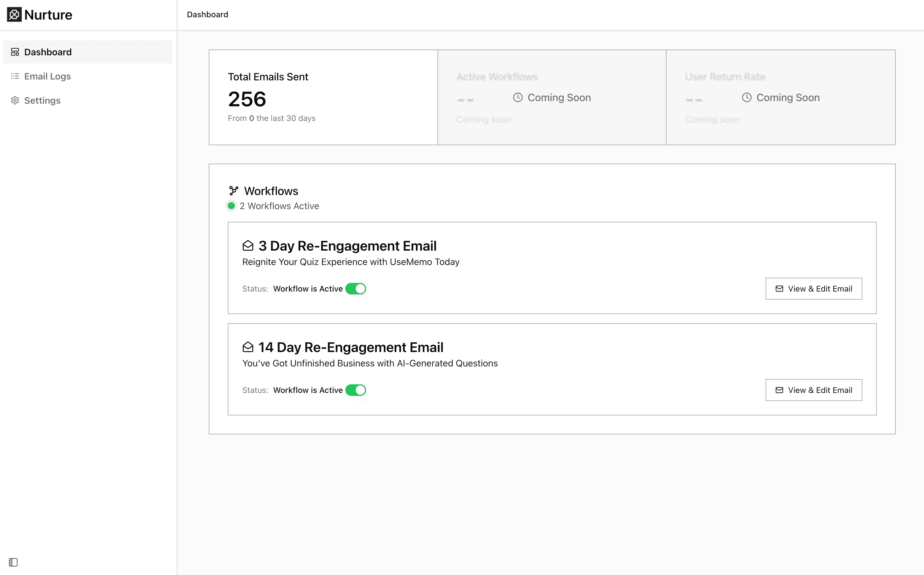The width and height of the screenshot is (924, 575).
Task: Click clock icon in User Return Rate card
Action: 747,97
